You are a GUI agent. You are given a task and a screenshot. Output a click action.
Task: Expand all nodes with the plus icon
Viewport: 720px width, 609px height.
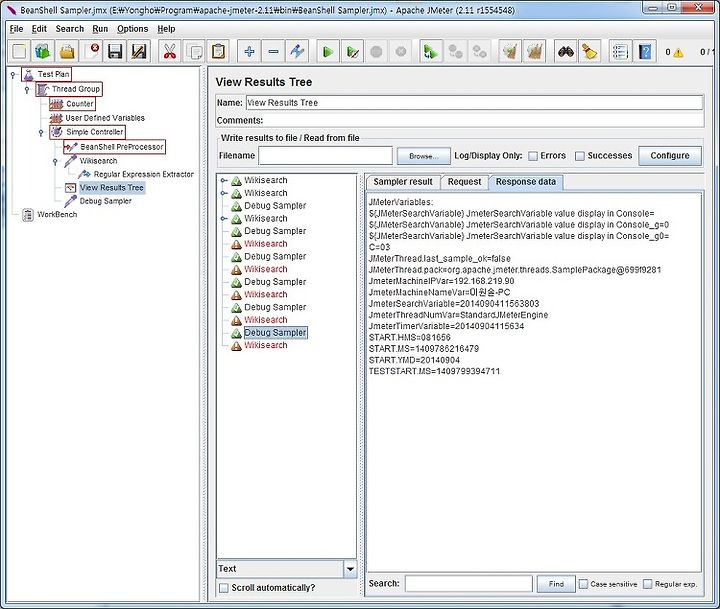coord(249,51)
